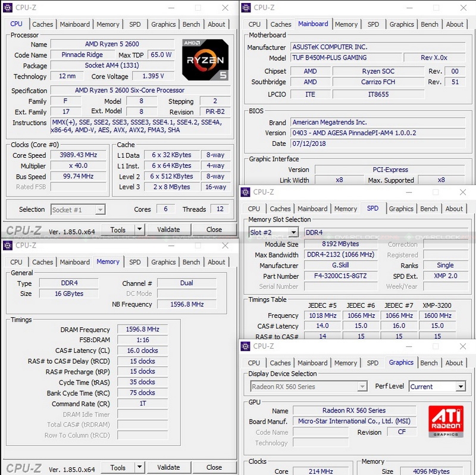Viewport: 476px width, 475px height.
Task: Click the Part Number F4-3200C15-8GTZ
Action: pyautogui.click(x=340, y=276)
